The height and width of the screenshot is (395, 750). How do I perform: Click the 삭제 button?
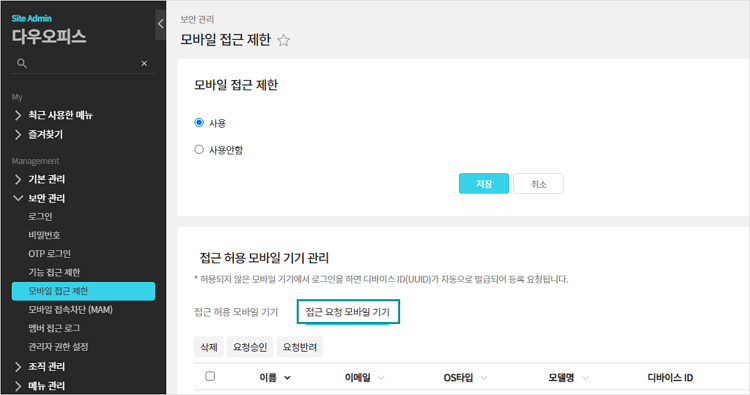[x=209, y=347]
